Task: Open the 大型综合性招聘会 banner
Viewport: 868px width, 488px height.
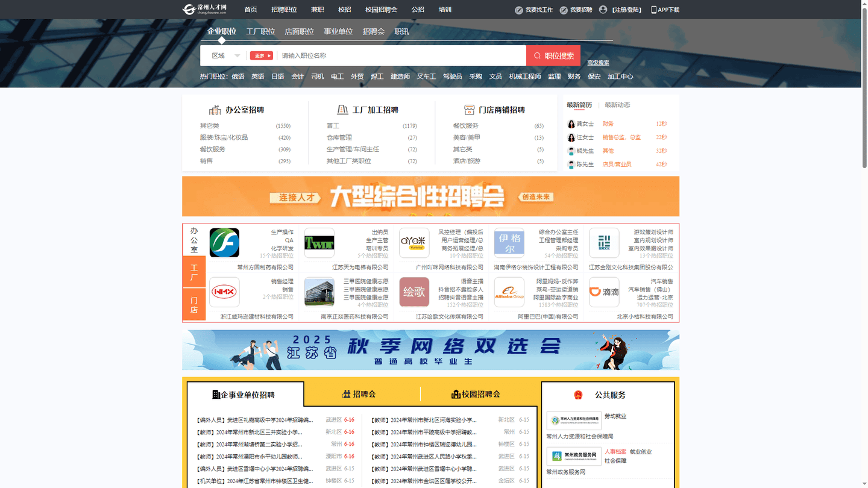Action: click(430, 196)
